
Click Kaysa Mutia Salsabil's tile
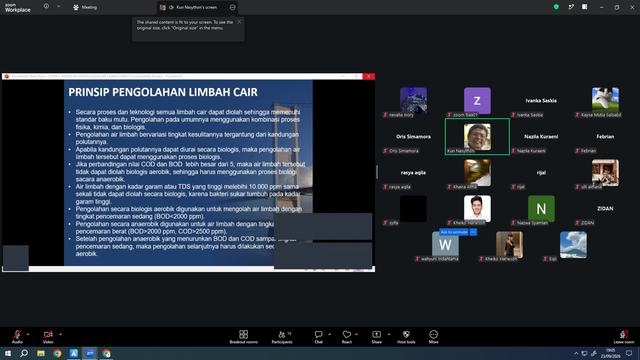point(605,101)
